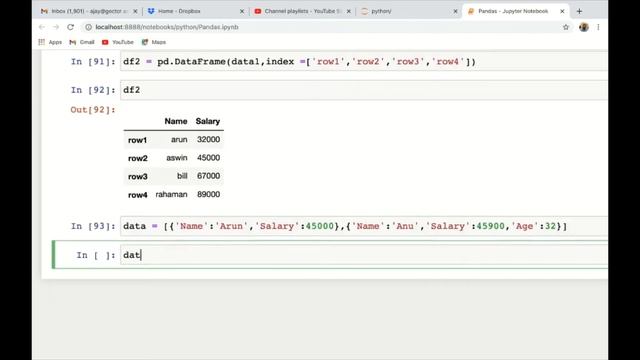The height and width of the screenshot is (360, 640).
Task: Click the browser forward arrow
Action: tap(56, 27)
